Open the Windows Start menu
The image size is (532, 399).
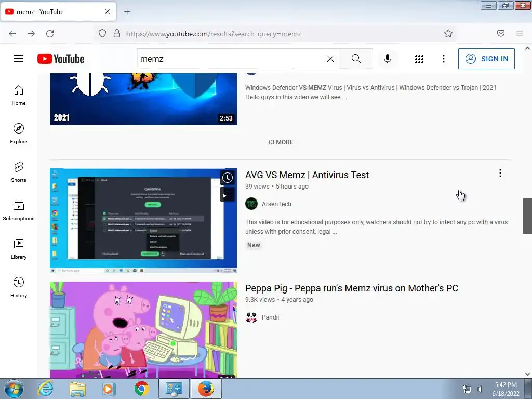14,389
